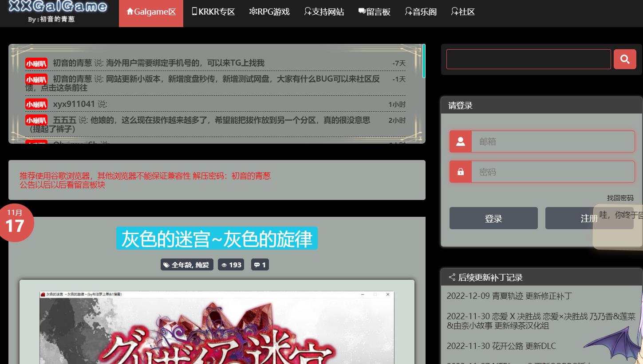This screenshot has width=643, height=364.
Task: Click the user icon beside 邮箱
Action: click(x=461, y=141)
